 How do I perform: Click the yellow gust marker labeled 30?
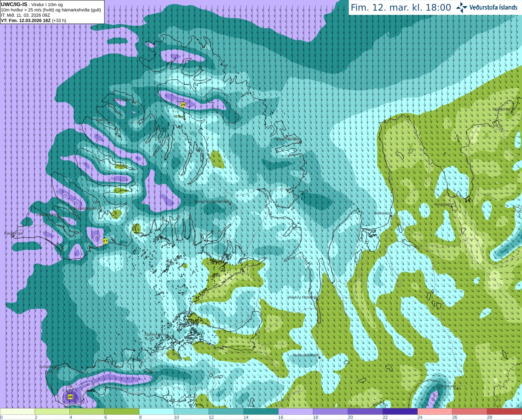pos(70,397)
